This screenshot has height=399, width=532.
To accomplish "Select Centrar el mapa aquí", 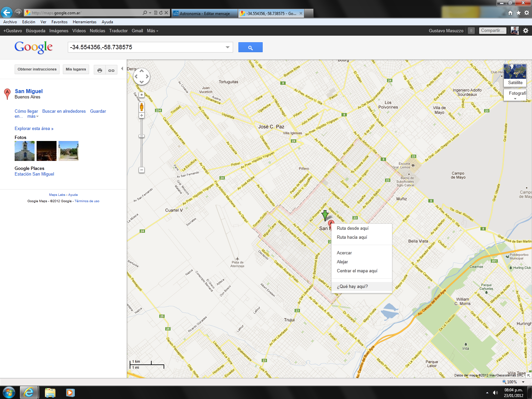I will click(362, 271).
